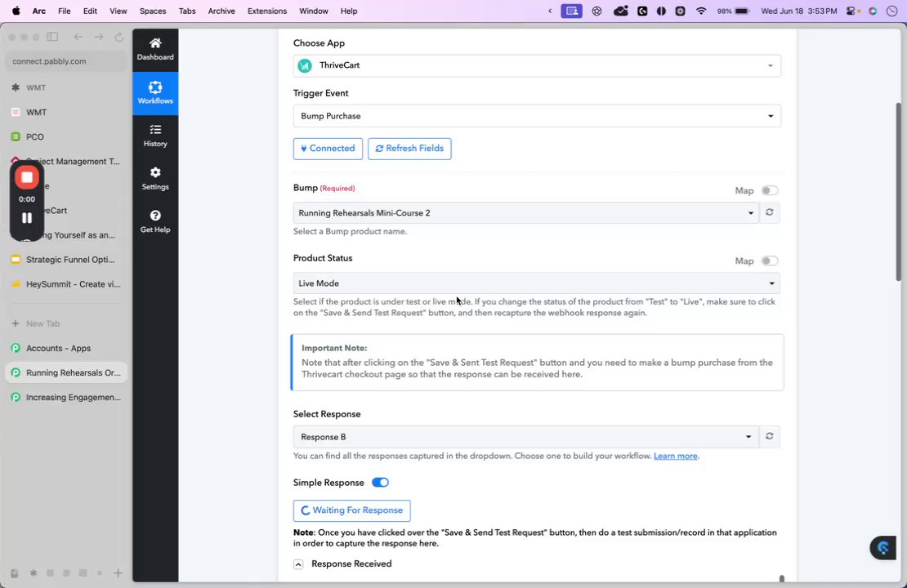Open the Response B dropdown

525,437
